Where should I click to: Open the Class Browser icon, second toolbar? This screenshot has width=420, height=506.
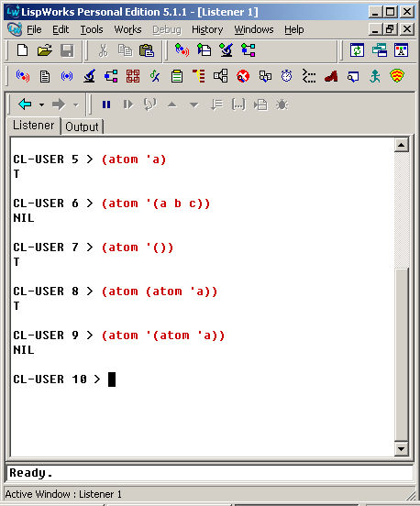pyautogui.click(x=111, y=76)
